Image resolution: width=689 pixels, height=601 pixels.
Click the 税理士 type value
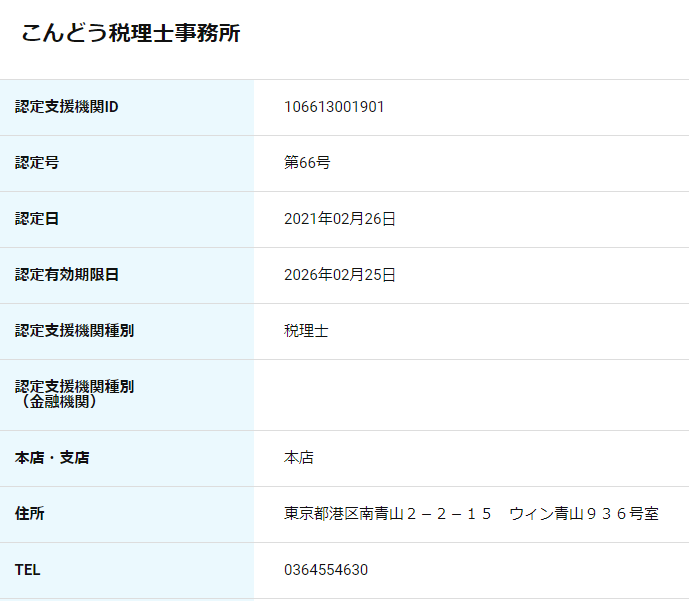(x=306, y=330)
